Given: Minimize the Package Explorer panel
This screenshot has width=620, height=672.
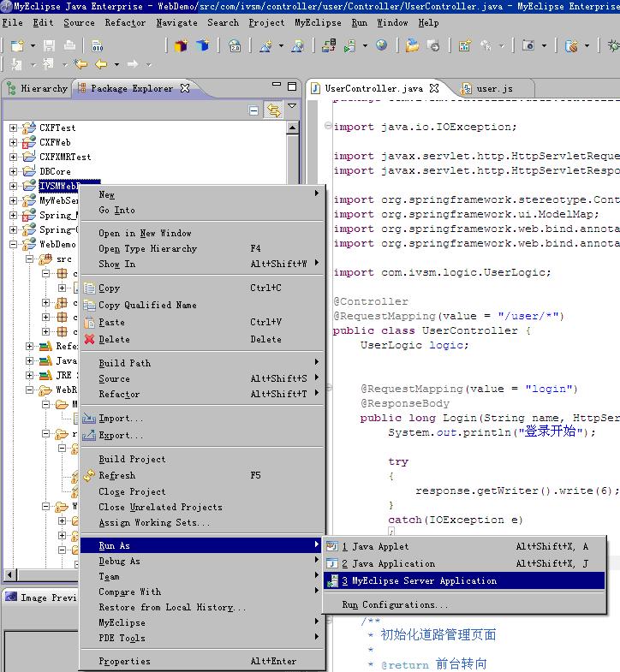Looking at the screenshot, I should click(277, 85).
